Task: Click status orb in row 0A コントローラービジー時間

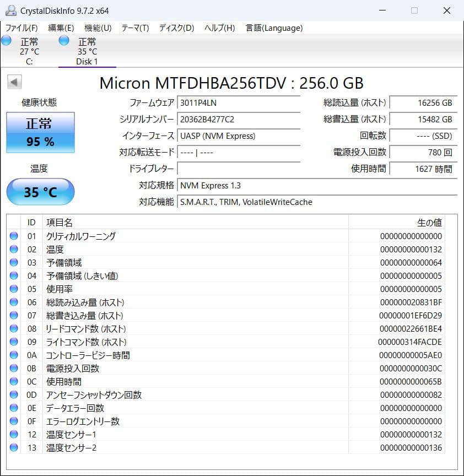Action: tap(14, 355)
